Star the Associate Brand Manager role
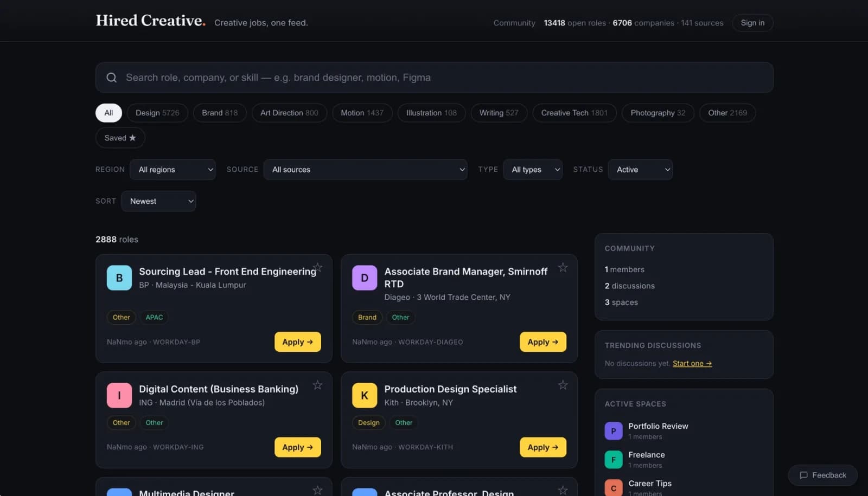Image resolution: width=868 pixels, height=496 pixels. [563, 267]
